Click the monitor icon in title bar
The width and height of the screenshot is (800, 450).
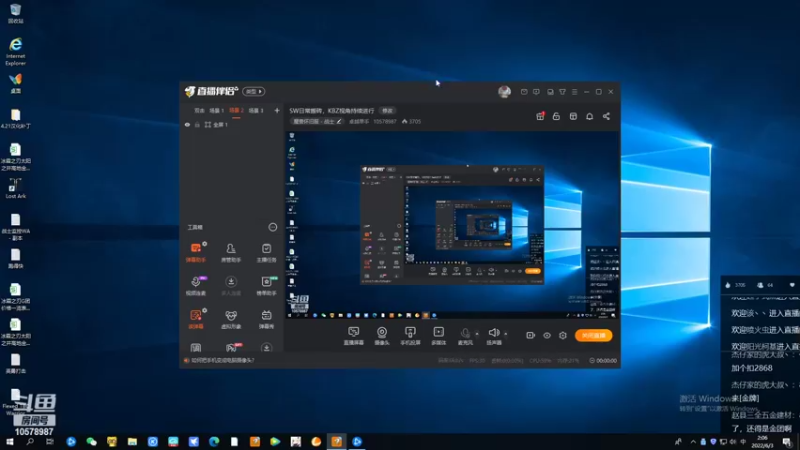click(x=550, y=92)
